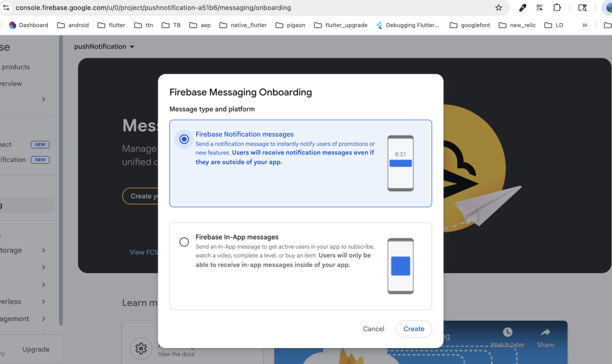The height and width of the screenshot is (364, 612).
Task: Click the In-App messages phone illustration
Action: pos(400,266)
